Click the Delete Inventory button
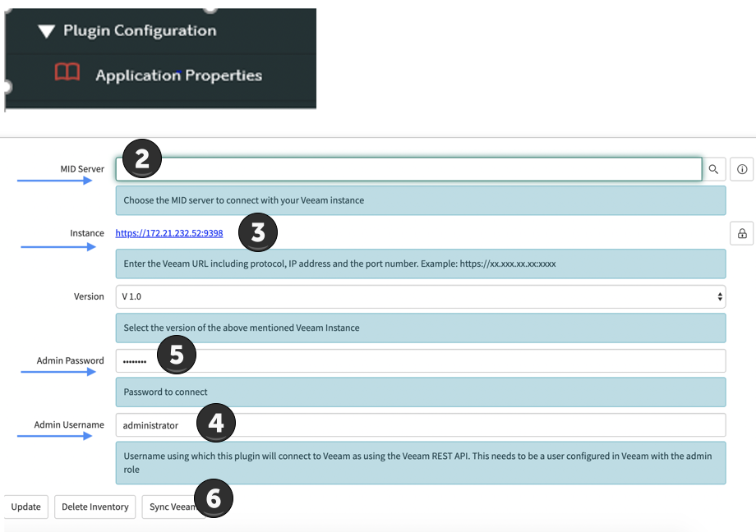This screenshot has height=532, width=756. coord(95,507)
